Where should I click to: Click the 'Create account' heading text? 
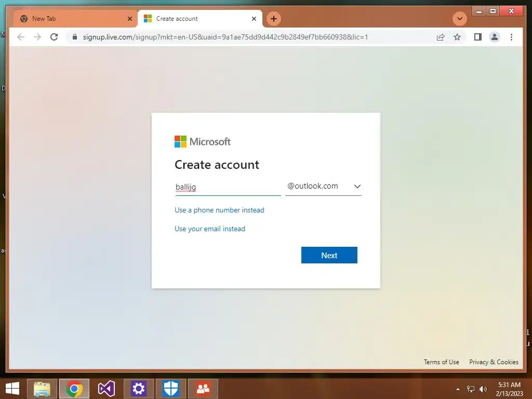(x=217, y=165)
